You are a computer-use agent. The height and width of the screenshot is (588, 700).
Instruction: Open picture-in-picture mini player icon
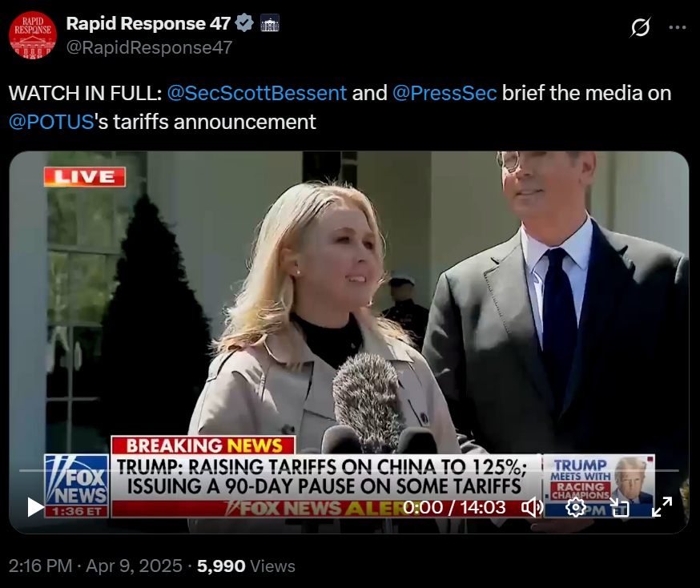pos(619,508)
